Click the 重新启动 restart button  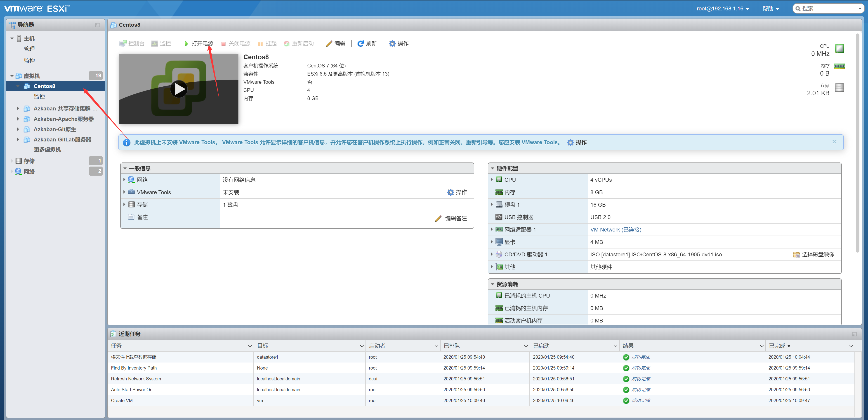click(x=299, y=43)
